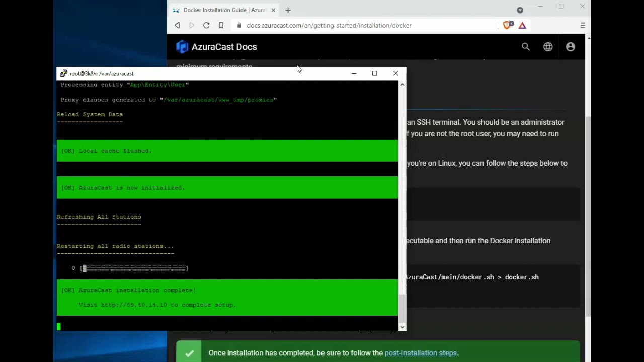This screenshot has height=362, width=644.
Task: Click the AzuraCast Docs logo
Action: pyautogui.click(x=182, y=47)
